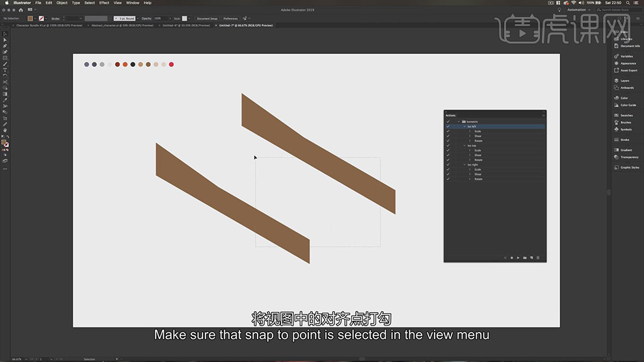Expand the Rotate step under Iso top
This screenshot has height=362, width=644.
(470, 160)
